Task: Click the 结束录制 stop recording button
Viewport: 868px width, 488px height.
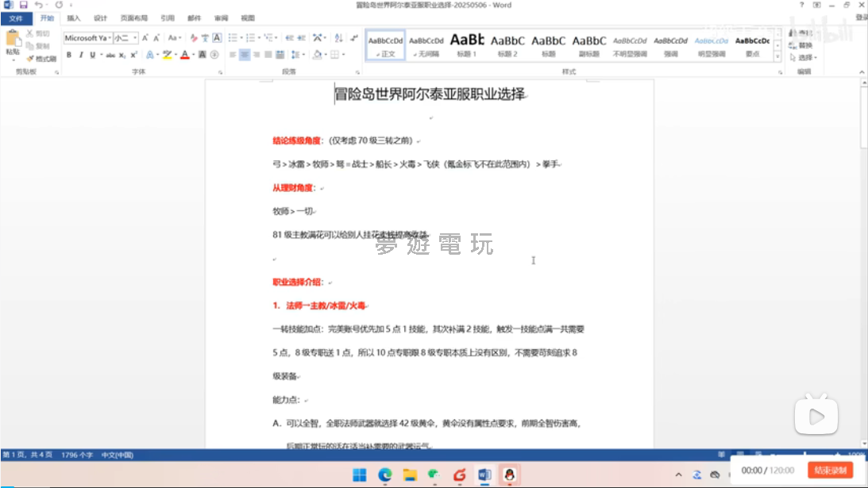Action: [830, 471]
